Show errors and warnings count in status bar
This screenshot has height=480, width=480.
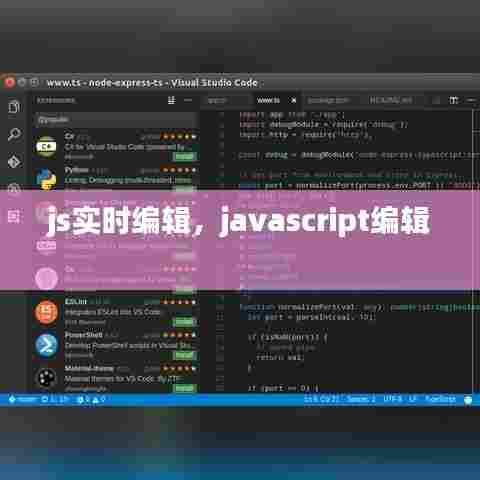[91, 399]
